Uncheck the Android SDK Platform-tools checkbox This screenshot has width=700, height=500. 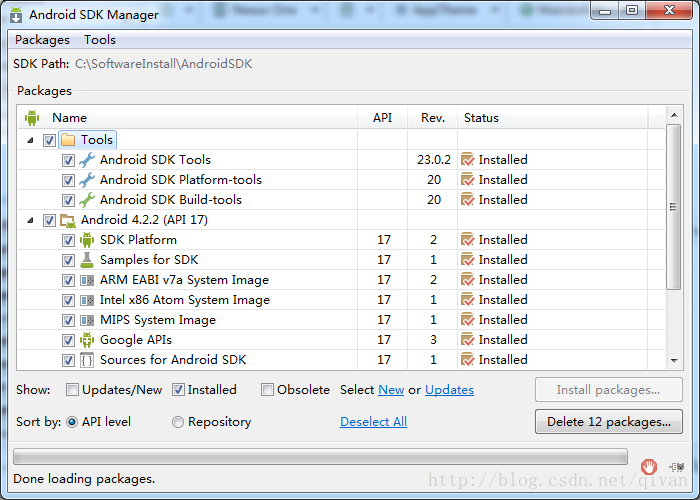coord(68,180)
